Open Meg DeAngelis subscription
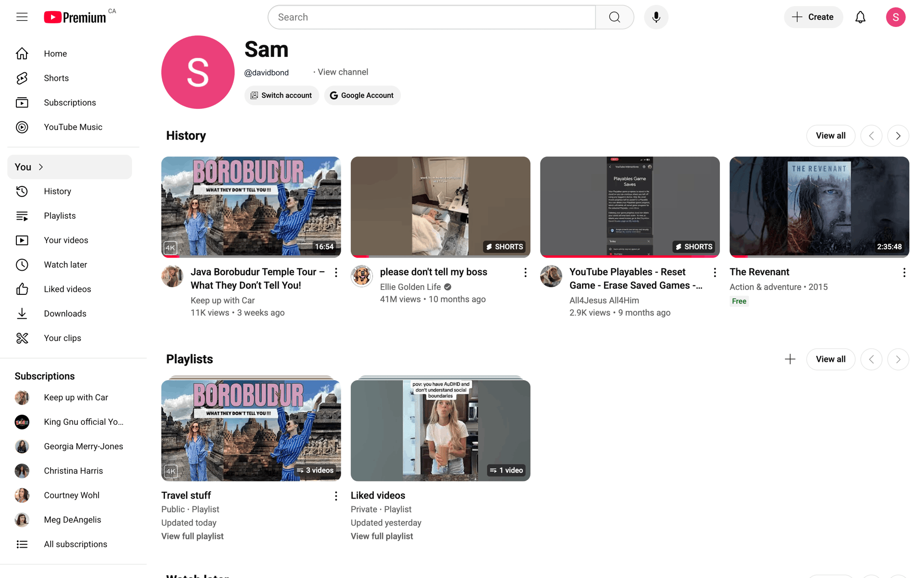The width and height of the screenshot is (924, 578). tap(70, 520)
